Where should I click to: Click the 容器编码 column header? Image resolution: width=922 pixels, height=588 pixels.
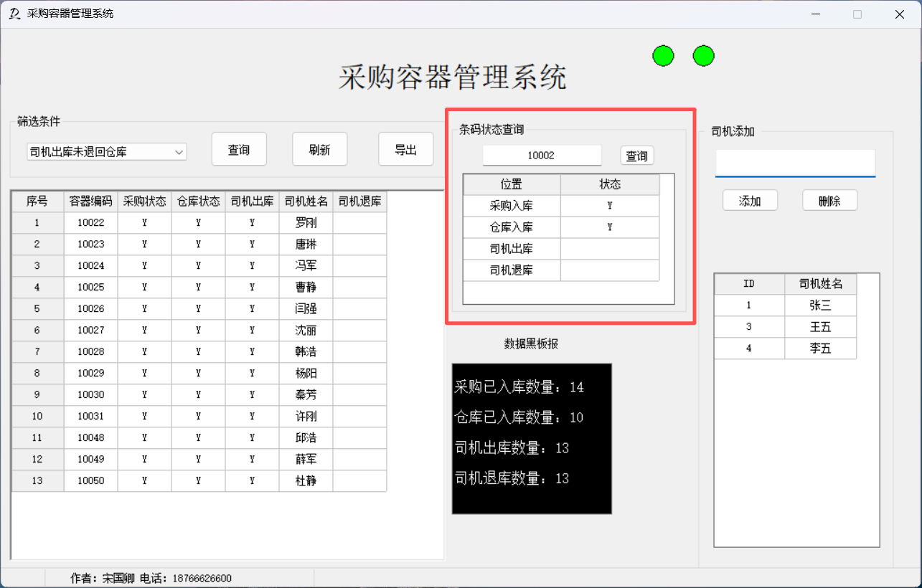(91, 201)
